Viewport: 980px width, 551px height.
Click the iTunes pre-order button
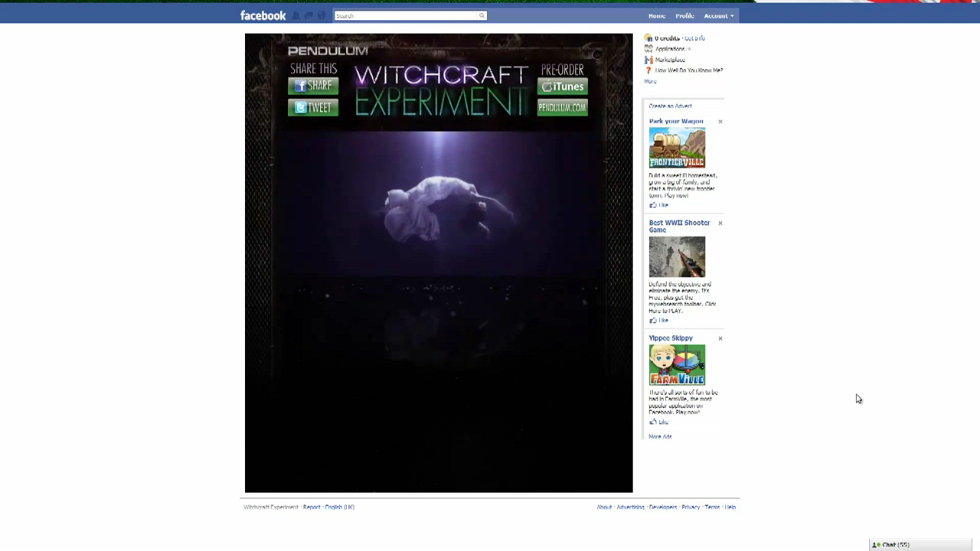563,86
